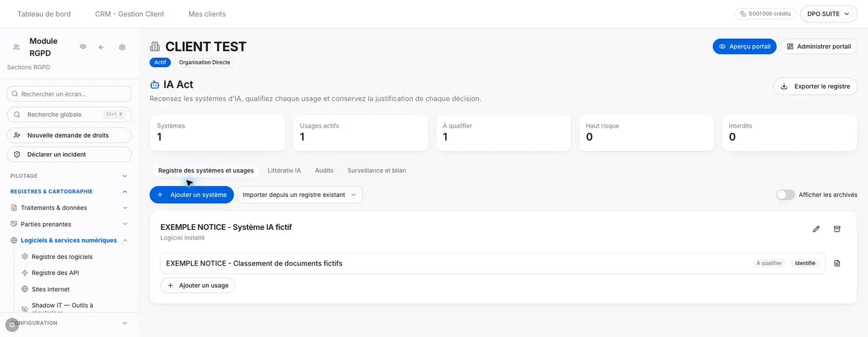Image resolution: width=868 pixels, height=337 pixels.
Task: Click the À qualifier stat card
Action: [503, 133]
